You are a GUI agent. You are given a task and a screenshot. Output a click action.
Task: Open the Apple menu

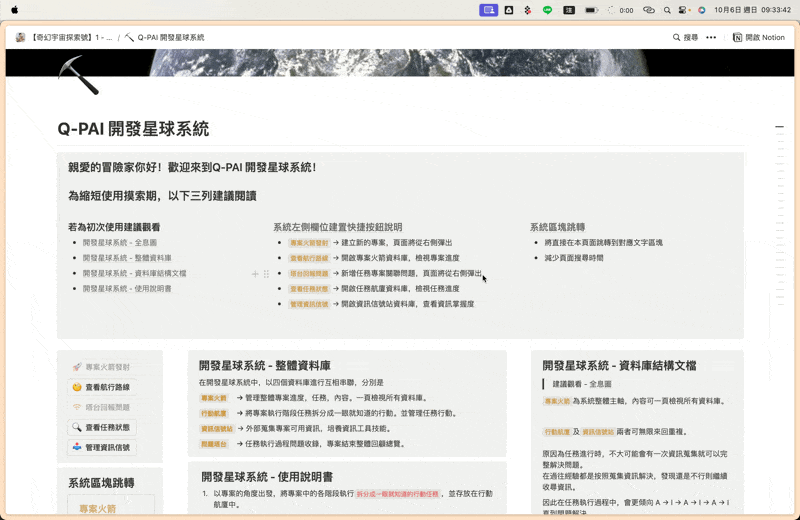click(14, 10)
